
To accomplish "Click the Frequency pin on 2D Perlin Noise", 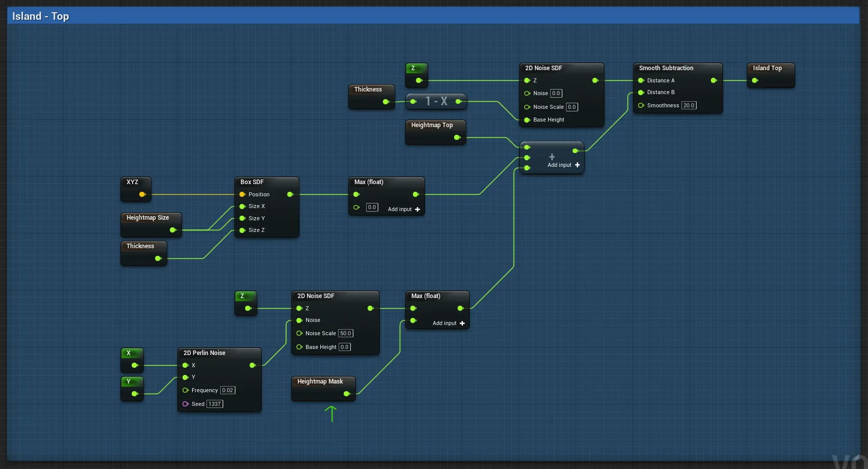I will pos(186,390).
